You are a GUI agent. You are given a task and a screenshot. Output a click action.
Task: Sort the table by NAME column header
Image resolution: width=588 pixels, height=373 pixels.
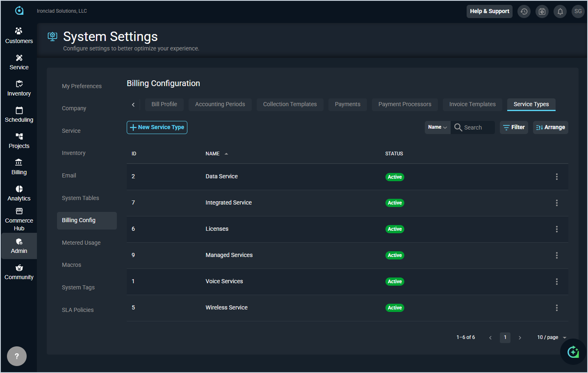point(212,154)
